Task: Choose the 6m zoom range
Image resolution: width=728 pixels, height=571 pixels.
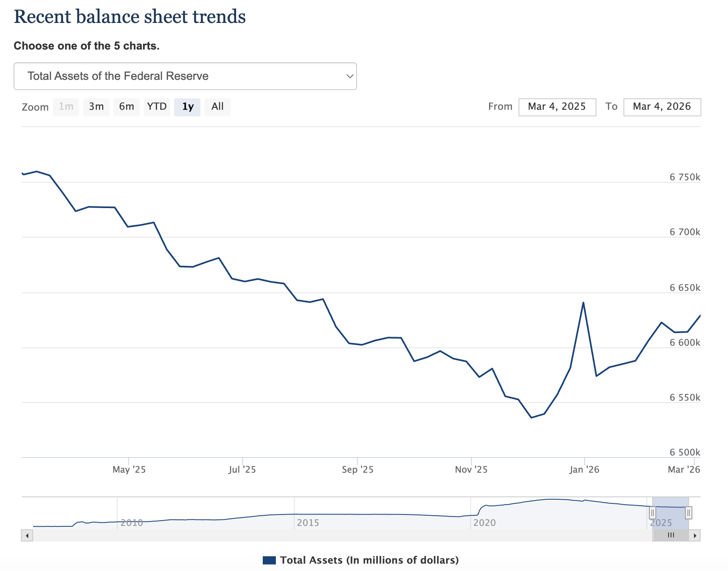Action: (127, 106)
